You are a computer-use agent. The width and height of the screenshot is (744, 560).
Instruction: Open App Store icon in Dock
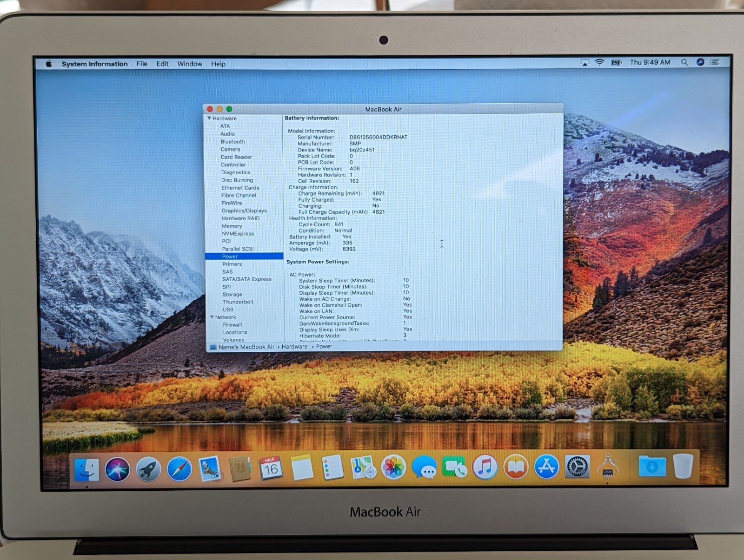point(546,466)
